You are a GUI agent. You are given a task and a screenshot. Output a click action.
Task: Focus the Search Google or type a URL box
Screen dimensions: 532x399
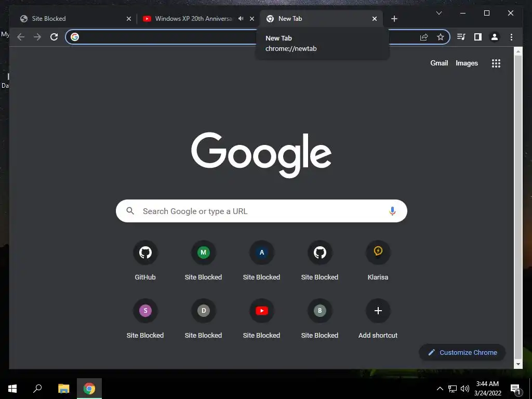tap(261, 211)
